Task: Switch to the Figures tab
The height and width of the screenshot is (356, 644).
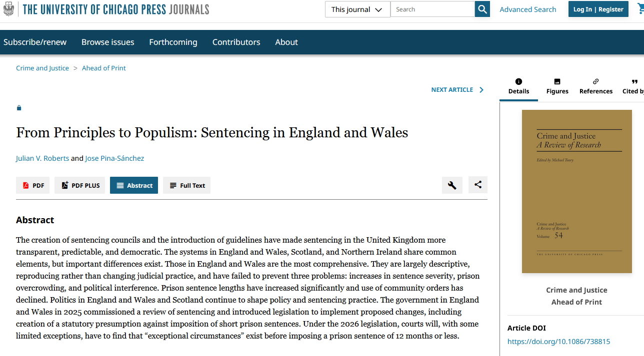Action: pos(557,86)
